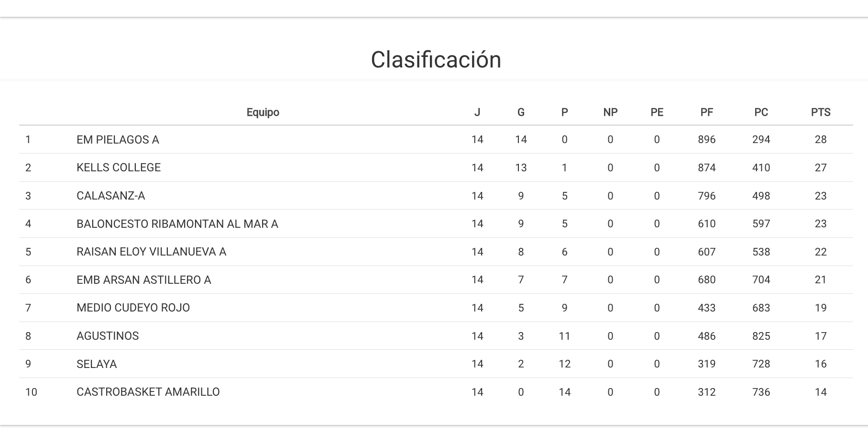Click the PTS column header
868x445 pixels.
pyautogui.click(x=820, y=112)
